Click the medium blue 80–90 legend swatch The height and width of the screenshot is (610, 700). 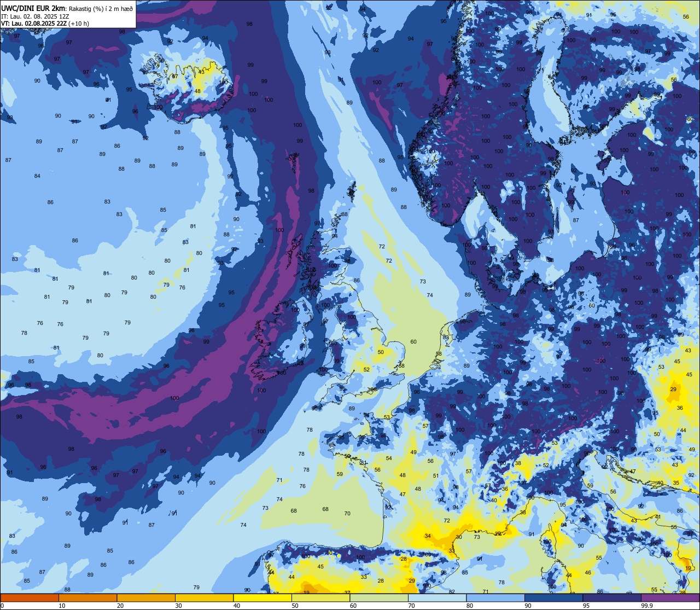[x=495, y=597]
